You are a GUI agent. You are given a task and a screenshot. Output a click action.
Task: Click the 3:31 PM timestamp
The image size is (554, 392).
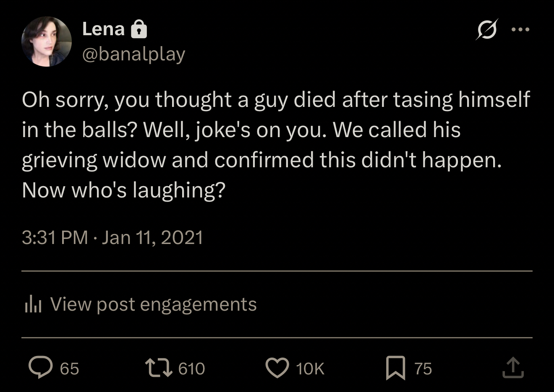pyautogui.click(x=55, y=237)
